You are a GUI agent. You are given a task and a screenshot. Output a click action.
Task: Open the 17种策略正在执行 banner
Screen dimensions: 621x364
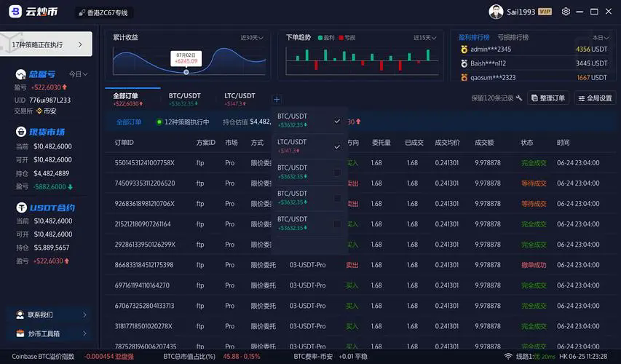tap(47, 44)
